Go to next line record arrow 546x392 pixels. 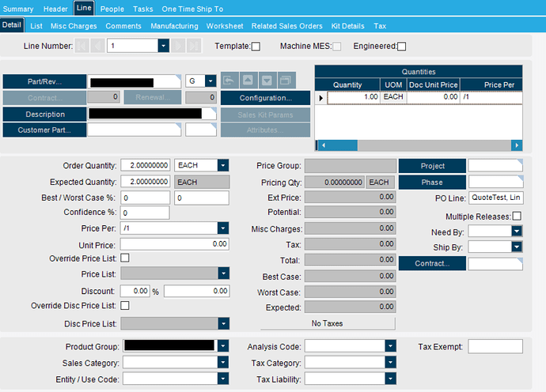click(x=178, y=46)
